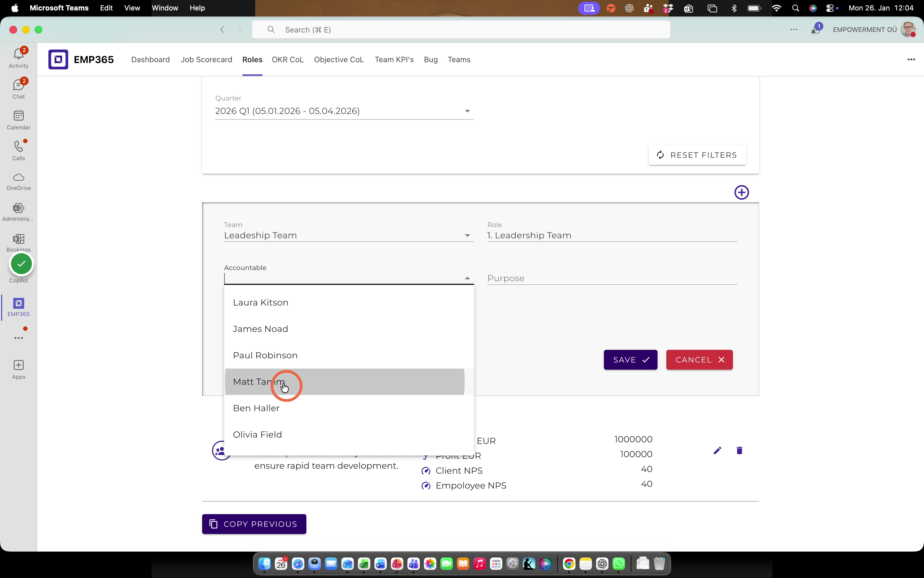Screen dimensions: 924x578
Task: Open Apps store in Teams sidebar
Action: point(18,369)
